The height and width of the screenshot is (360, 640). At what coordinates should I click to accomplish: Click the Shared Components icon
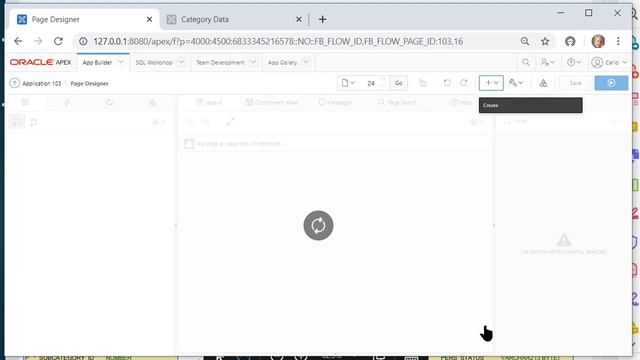tap(543, 83)
